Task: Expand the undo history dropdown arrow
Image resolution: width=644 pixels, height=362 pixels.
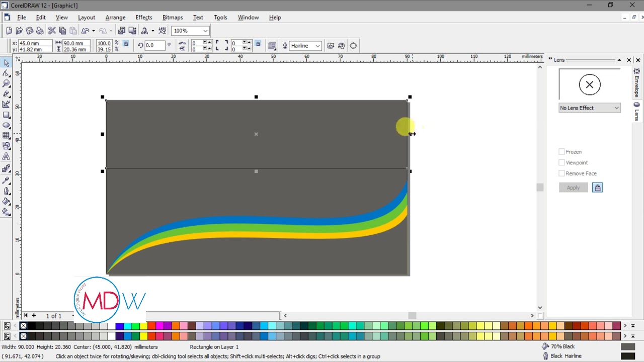Action: [x=93, y=31]
